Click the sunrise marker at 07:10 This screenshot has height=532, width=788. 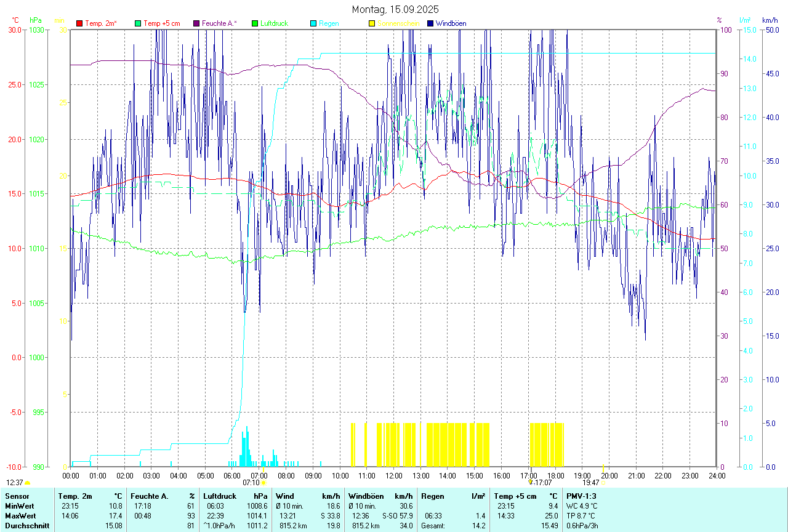click(263, 483)
